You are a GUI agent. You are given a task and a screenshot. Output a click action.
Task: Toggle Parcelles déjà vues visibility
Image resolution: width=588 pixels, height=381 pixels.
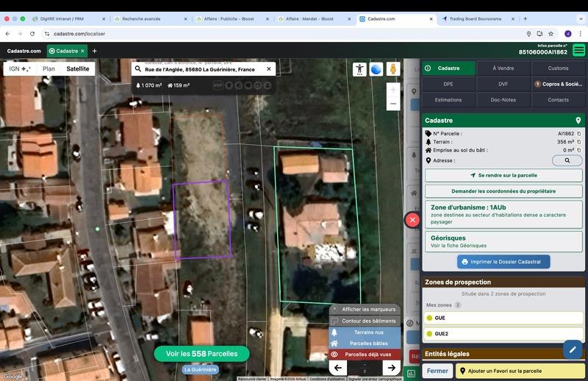(365, 354)
